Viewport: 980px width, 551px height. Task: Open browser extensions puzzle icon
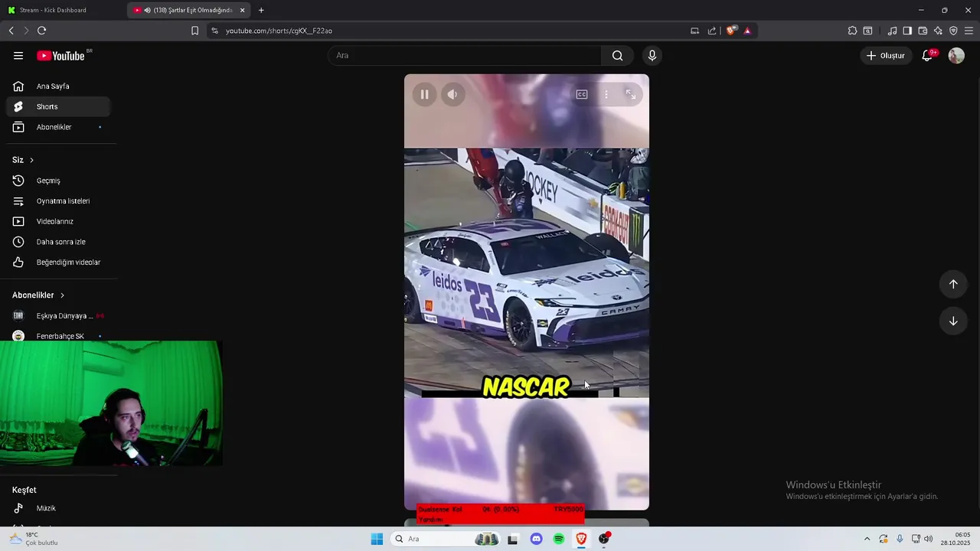coord(852,31)
